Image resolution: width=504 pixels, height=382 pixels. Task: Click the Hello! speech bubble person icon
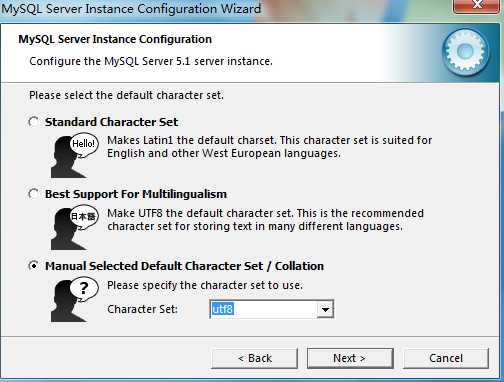75,155
